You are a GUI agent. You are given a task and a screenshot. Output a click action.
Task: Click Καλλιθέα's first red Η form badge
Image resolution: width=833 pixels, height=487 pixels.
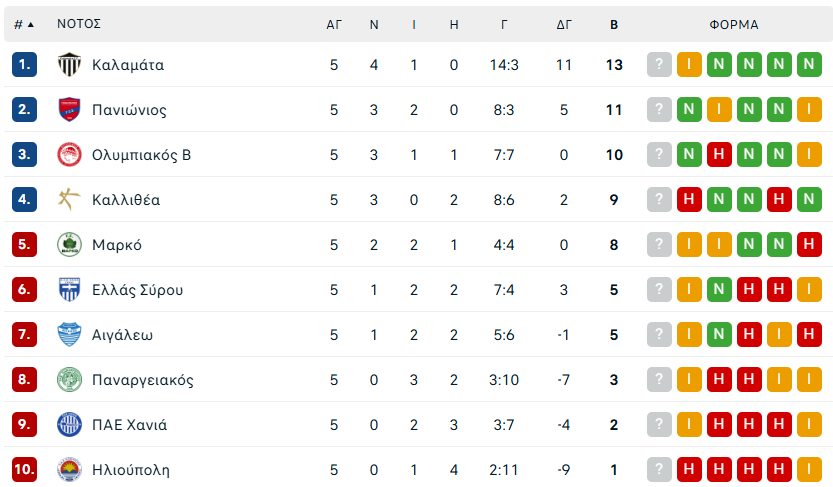coord(689,200)
